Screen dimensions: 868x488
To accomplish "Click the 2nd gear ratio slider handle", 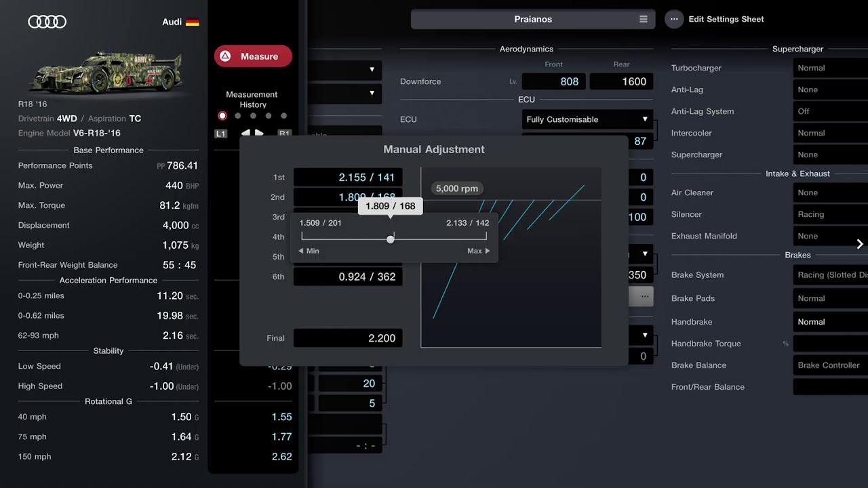I will (x=391, y=239).
